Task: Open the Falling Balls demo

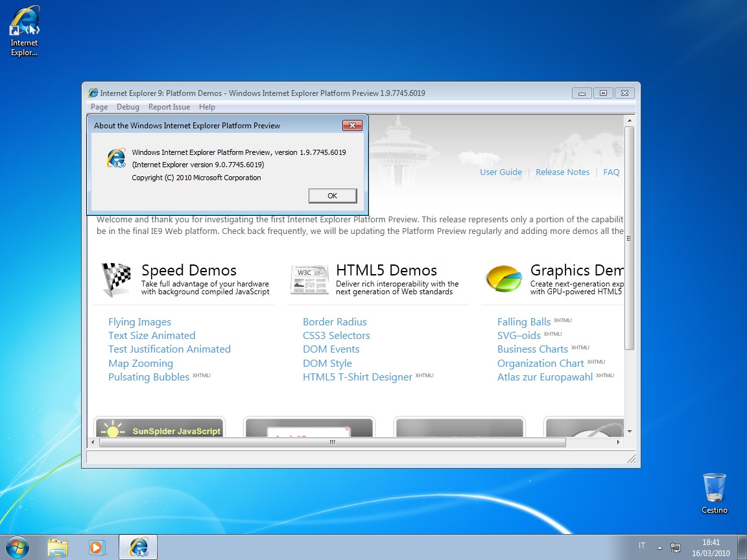Action: pyautogui.click(x=523, y=322)
